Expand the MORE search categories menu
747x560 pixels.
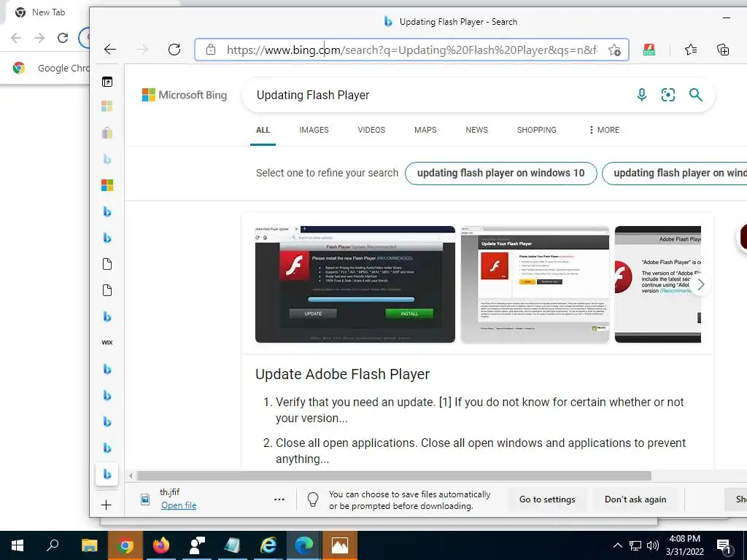(x=604, y=130)
